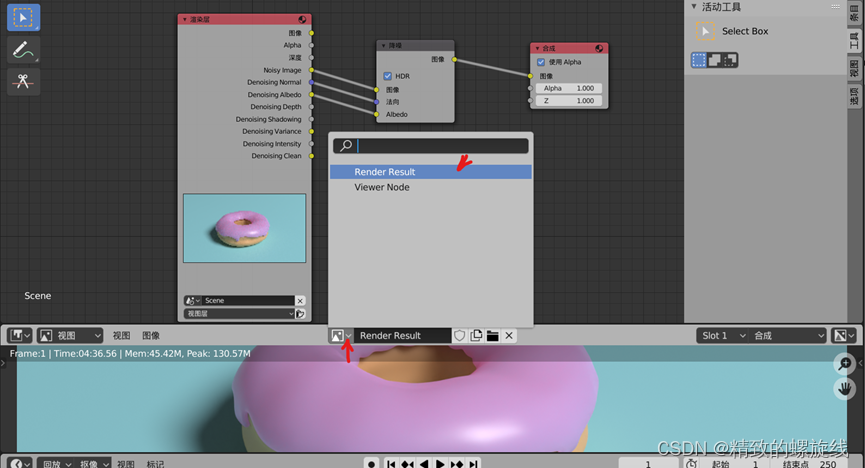Collapse the 降噪 node triangle
The height and width of the screenshot is (468, 865).
click(x=383, y=46)
